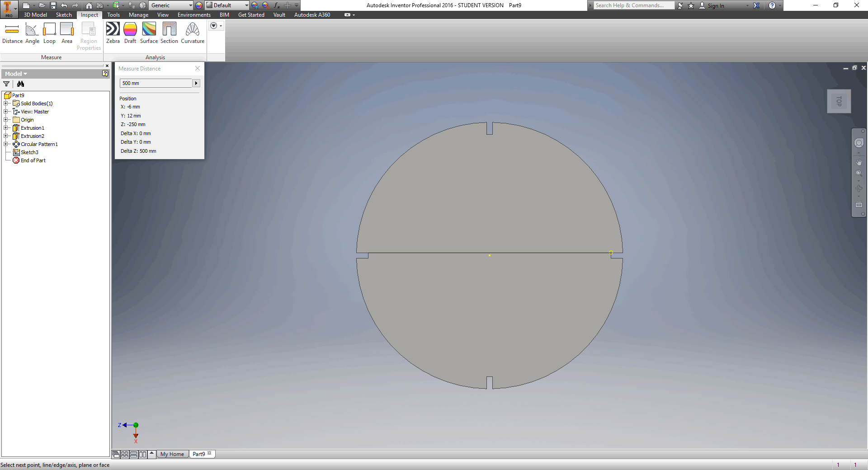
Task: Click the Help question mark button
Action: coord(772,5)
